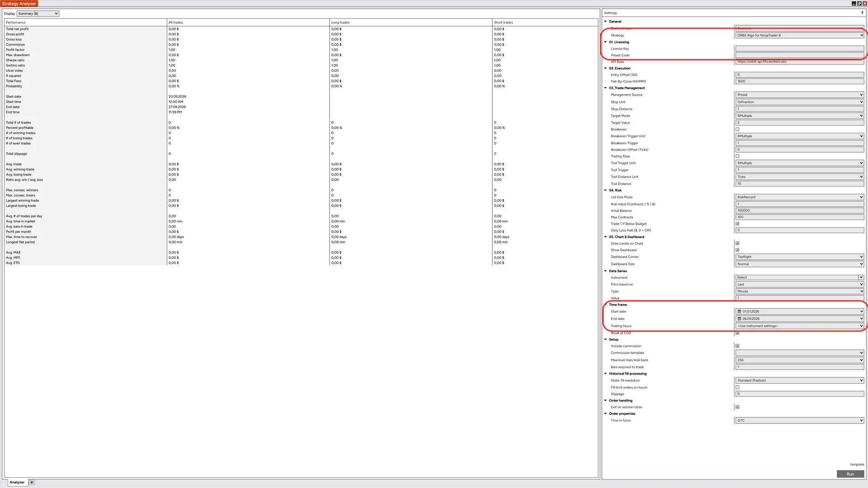Enable Fill limit orders on touch
Screen dimensions: 868x488
(x=737, y=387)
